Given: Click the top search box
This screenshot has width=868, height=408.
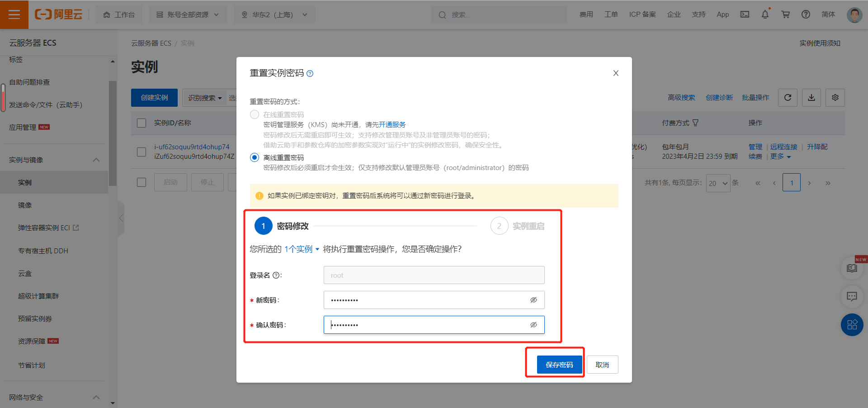Looking at the screenshot, I should click(x=499, y=14).
